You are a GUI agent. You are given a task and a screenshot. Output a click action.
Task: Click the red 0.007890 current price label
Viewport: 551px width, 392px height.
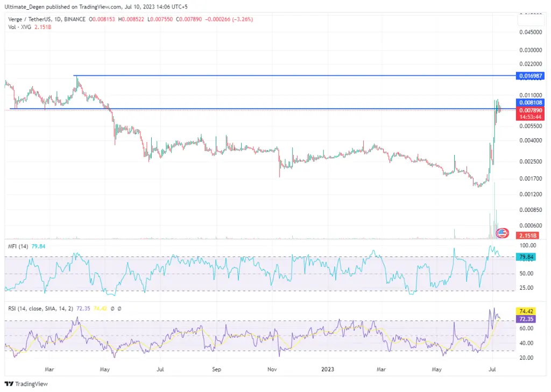click(530, 110)
